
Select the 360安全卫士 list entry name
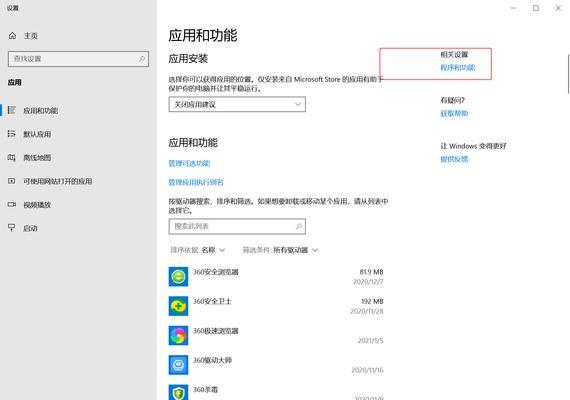pyautogui.click(x=212, y=301)
